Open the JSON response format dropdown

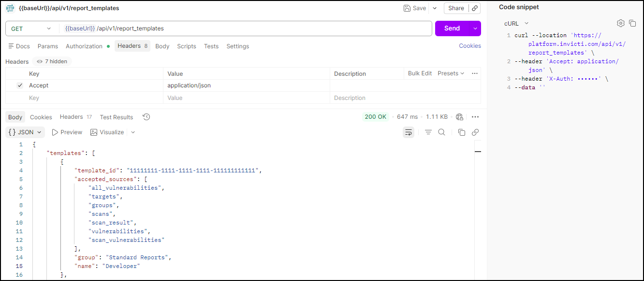coord(25,132)
